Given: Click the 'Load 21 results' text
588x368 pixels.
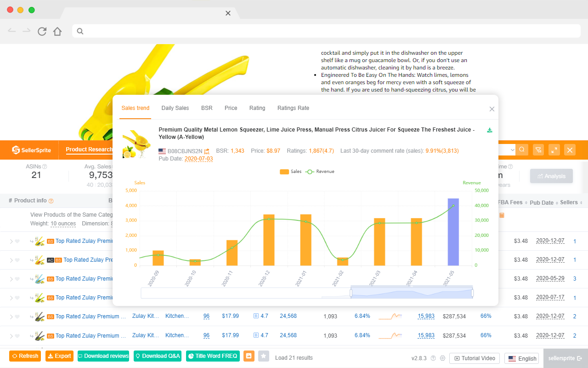Looking at the screenshot, I should pyautogui.click(x=294, y=357).
